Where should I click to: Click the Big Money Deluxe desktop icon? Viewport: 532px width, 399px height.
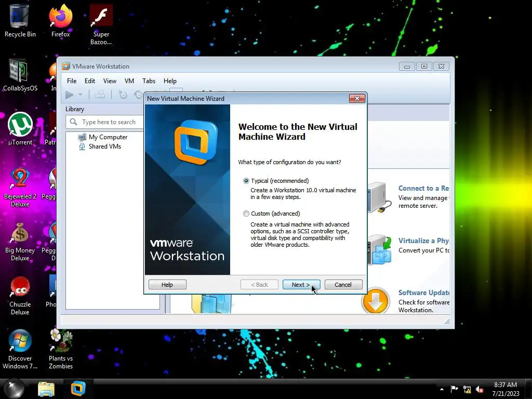click(20, 242)
